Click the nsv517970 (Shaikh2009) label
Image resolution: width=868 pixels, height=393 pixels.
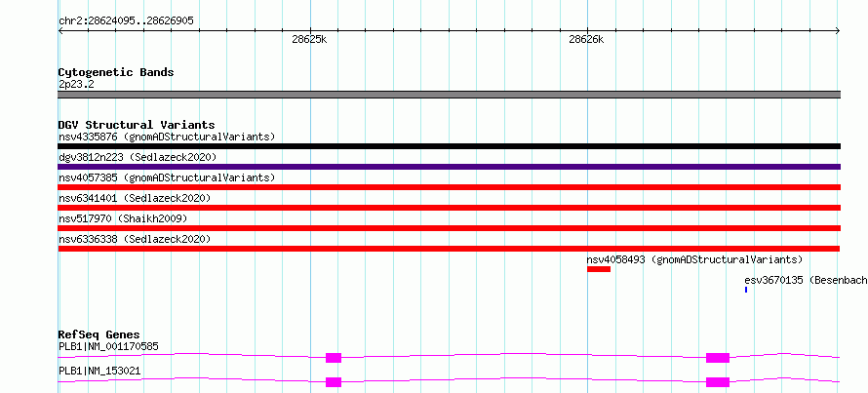point(123,218)
